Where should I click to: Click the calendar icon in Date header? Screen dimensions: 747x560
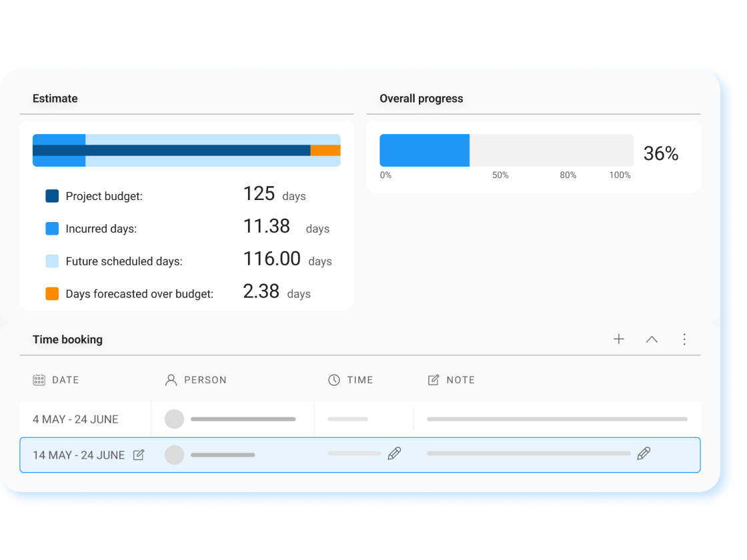(39, 380)
